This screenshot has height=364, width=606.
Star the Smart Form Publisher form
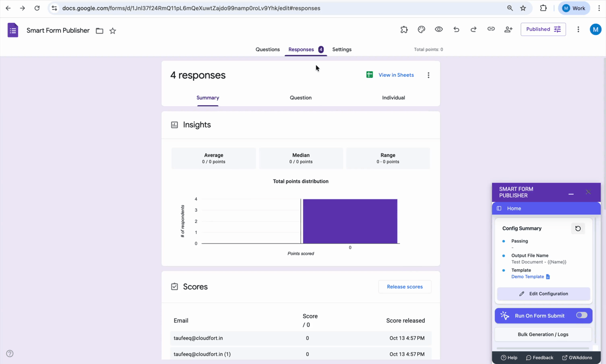click(113, 31)
